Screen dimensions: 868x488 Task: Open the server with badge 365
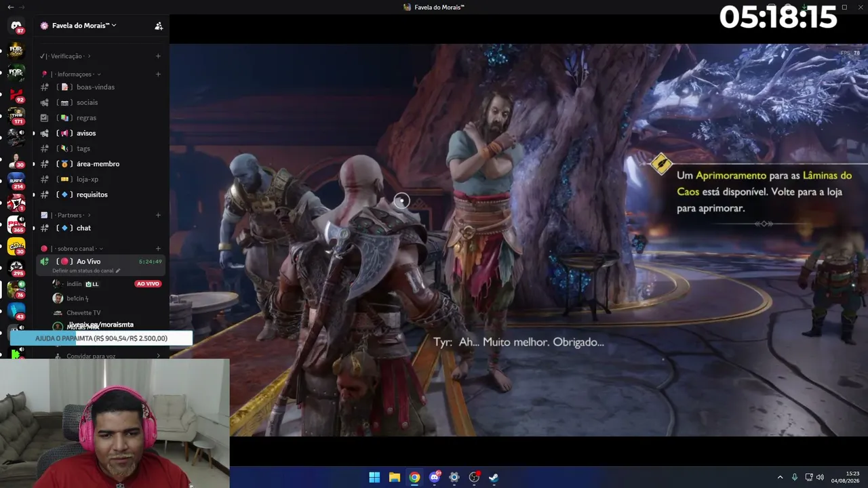click(x=16, y=224)
